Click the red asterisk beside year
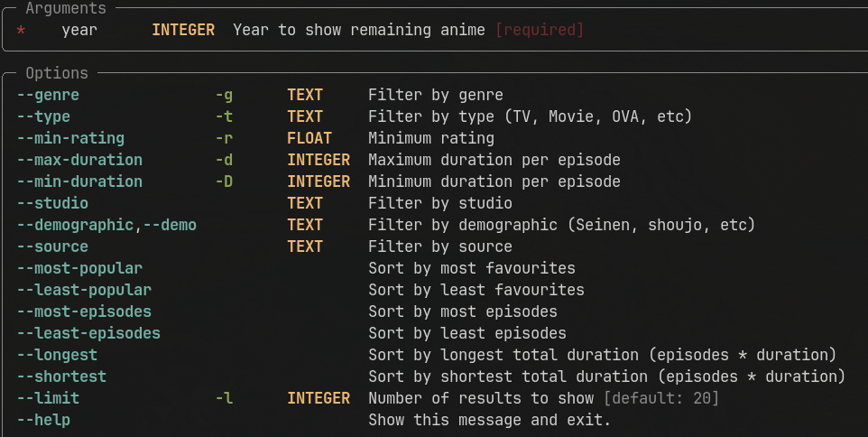868x437 pixels. [21, 31]
